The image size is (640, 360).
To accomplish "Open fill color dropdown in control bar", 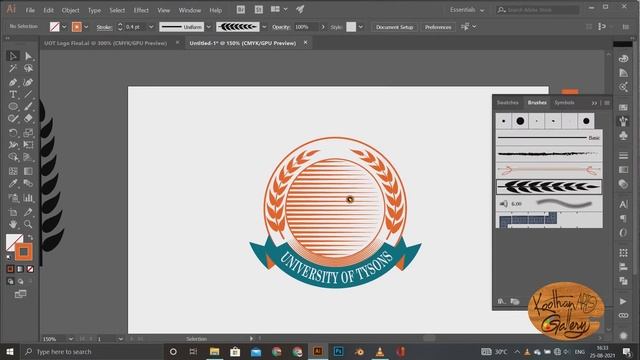I will point(64,27).
